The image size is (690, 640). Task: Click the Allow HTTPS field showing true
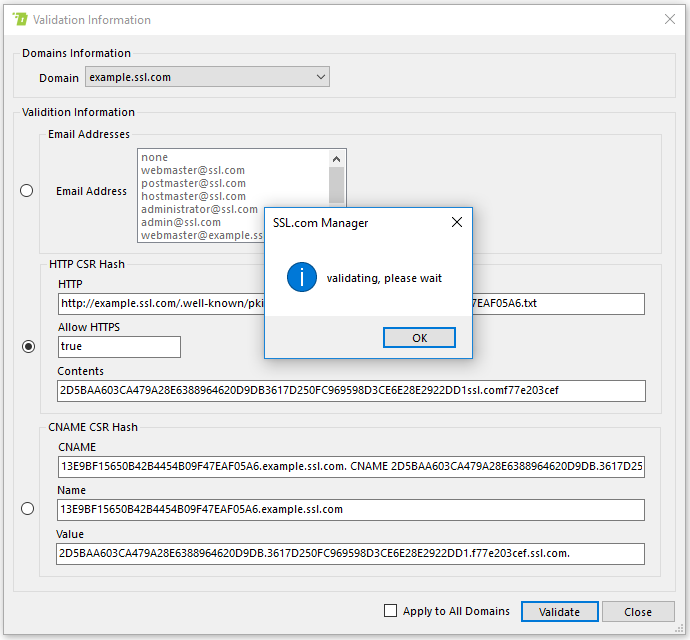[x=119, y=347]
